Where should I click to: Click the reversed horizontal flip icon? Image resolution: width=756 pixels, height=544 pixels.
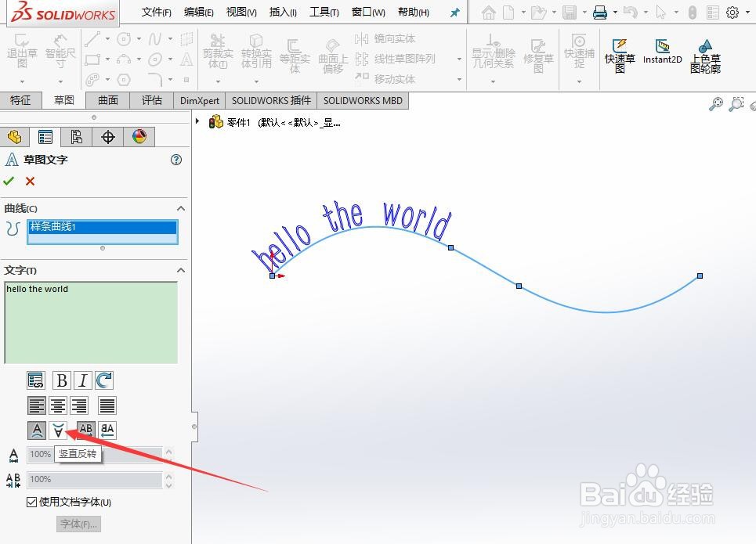pos(107,430)
